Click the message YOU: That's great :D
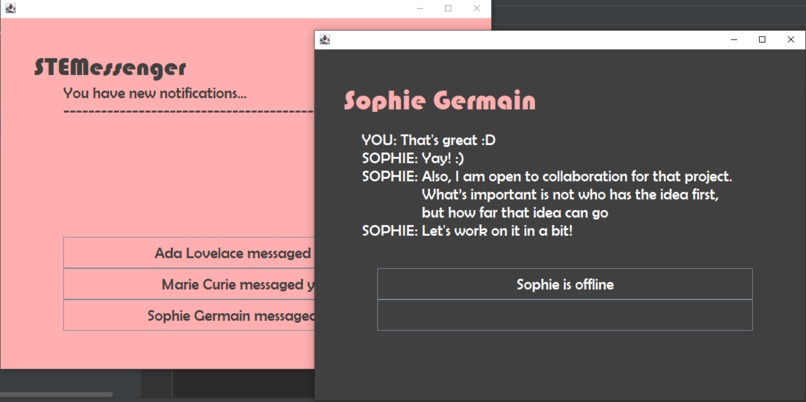 tap(428, 140)
